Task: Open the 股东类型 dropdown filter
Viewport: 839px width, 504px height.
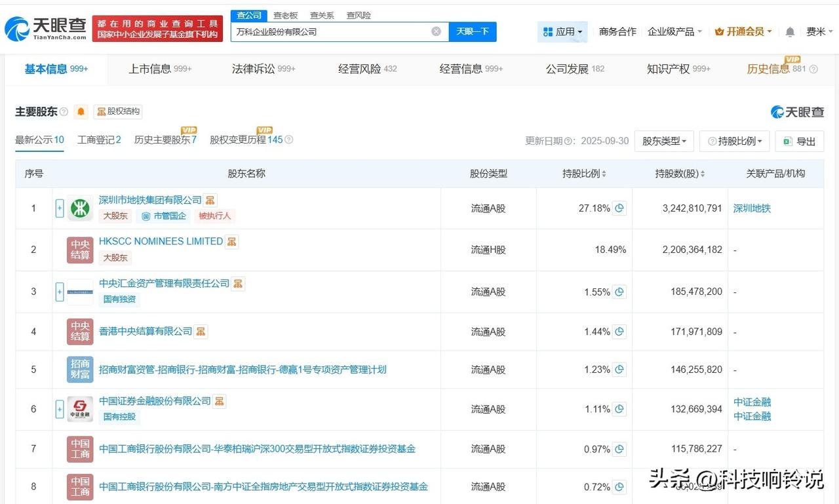Action: click(664, 141)
